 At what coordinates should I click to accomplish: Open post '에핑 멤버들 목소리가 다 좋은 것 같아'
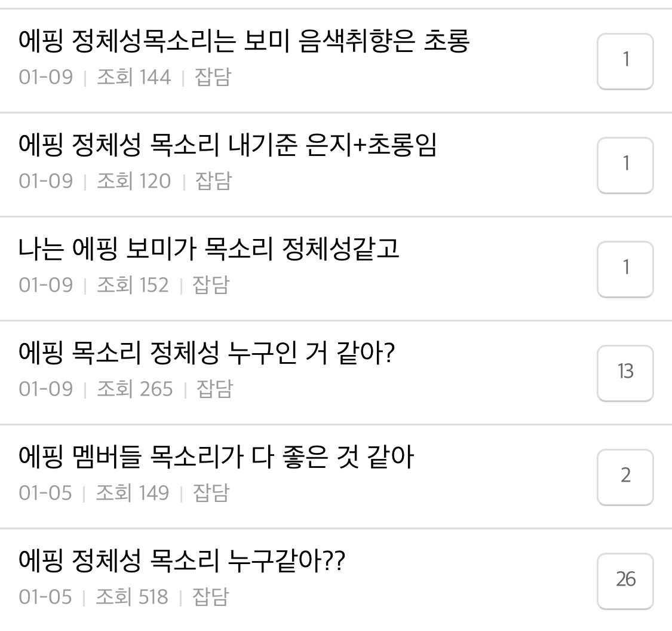pos(216,457)
